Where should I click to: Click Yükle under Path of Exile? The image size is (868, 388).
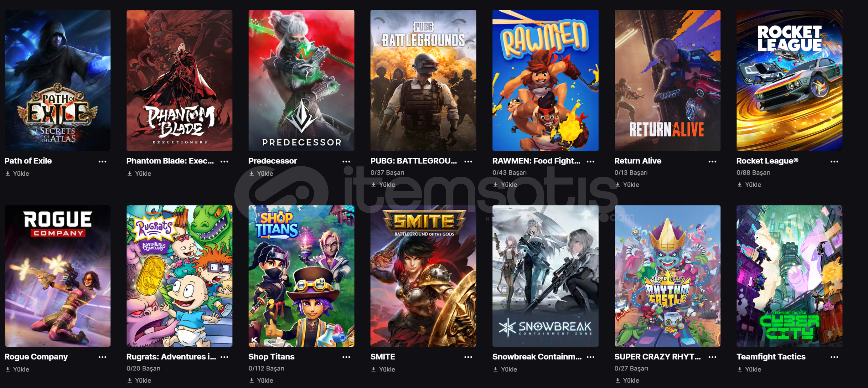coord(17,174)
